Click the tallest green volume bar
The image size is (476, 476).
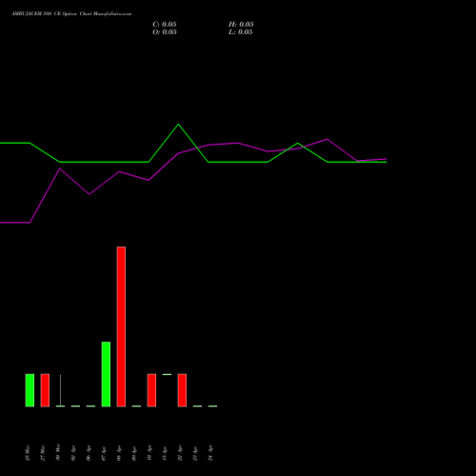click(106, 374)
